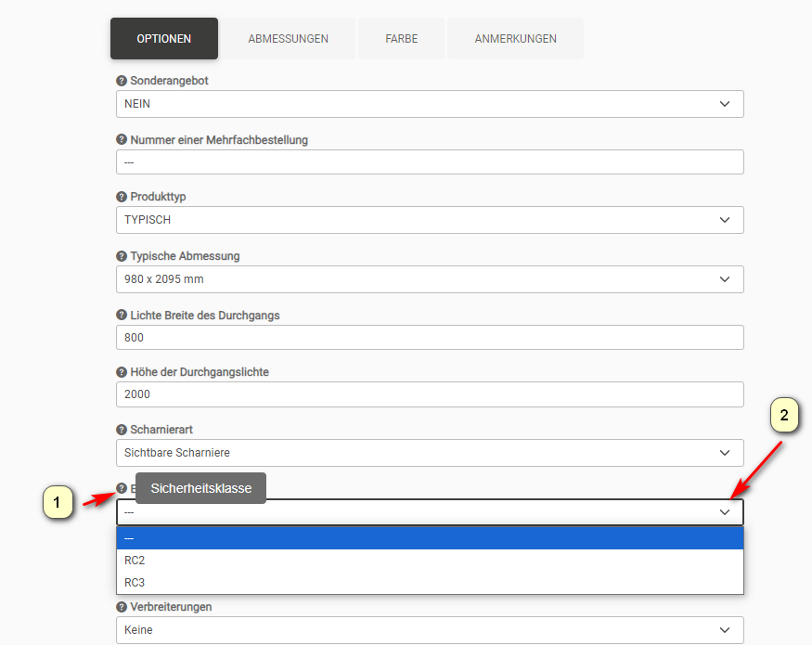Go to the ANMERKUNGEN tab
Image resolution: width=812 pixels, height=645 pixels.
tap(515, 39)
